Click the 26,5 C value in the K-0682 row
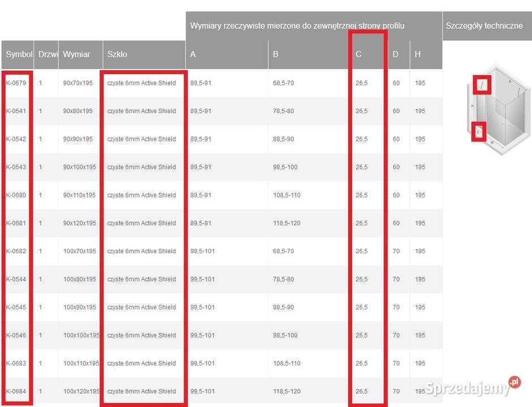The height and width of the screenshot is (407, 532). click(362, 251)
